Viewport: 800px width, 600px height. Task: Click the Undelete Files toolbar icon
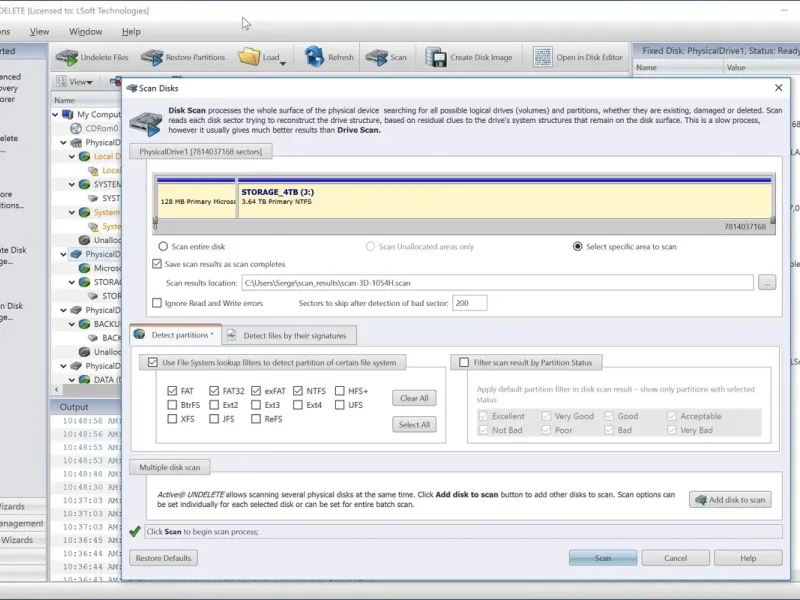point(67,57)
